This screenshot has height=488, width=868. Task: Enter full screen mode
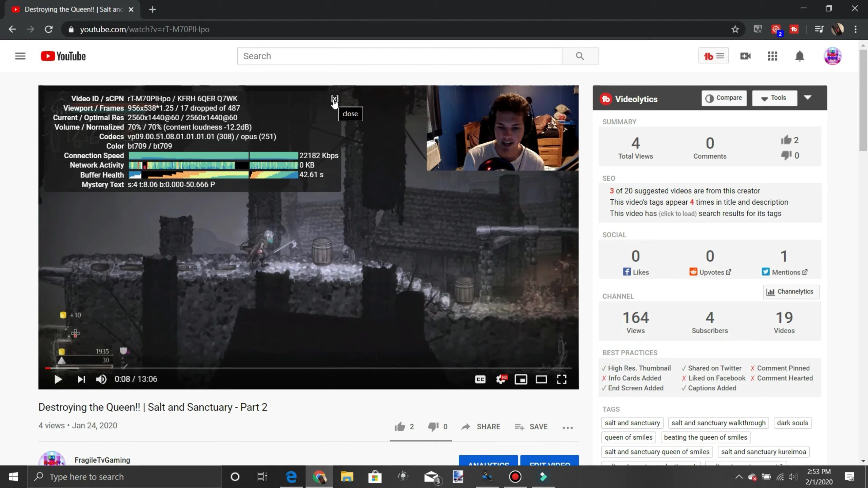[561, 379]
